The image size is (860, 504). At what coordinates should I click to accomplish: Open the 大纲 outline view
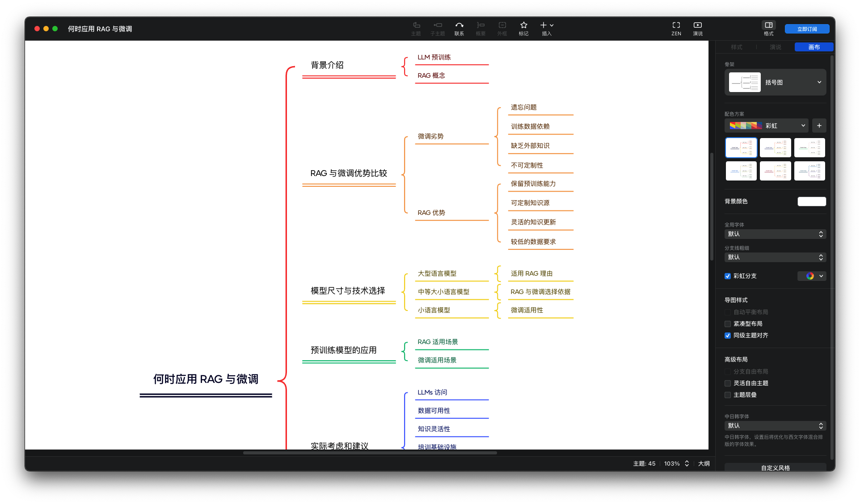(704, 463)
